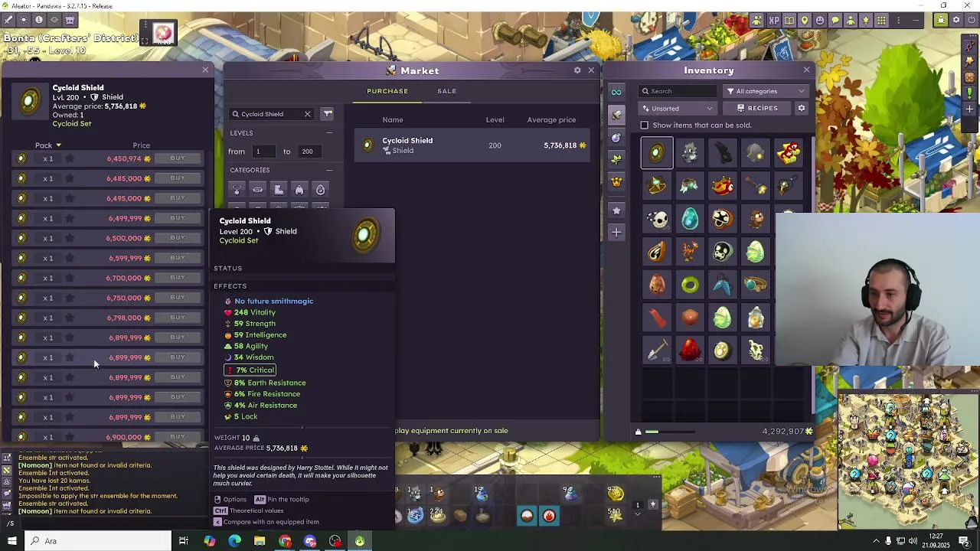Click the level 'from' input field
Viewport: 980px width, 551px height.
265,152
